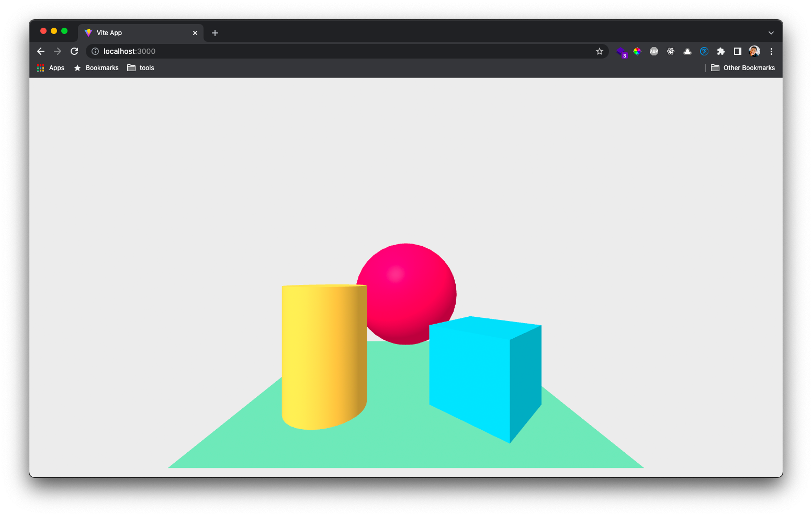
Task: Open the Chrome three-dot menu
Action: click(771, 51)
